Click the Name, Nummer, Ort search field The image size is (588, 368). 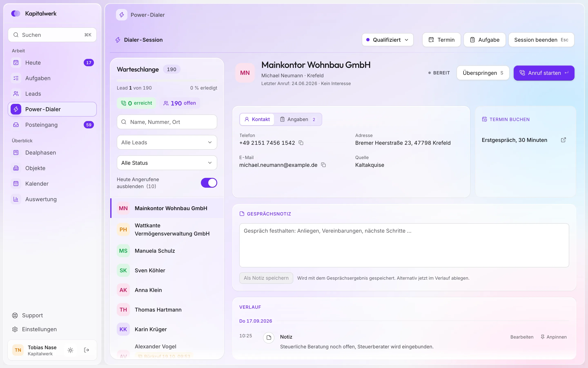[167, 122]
